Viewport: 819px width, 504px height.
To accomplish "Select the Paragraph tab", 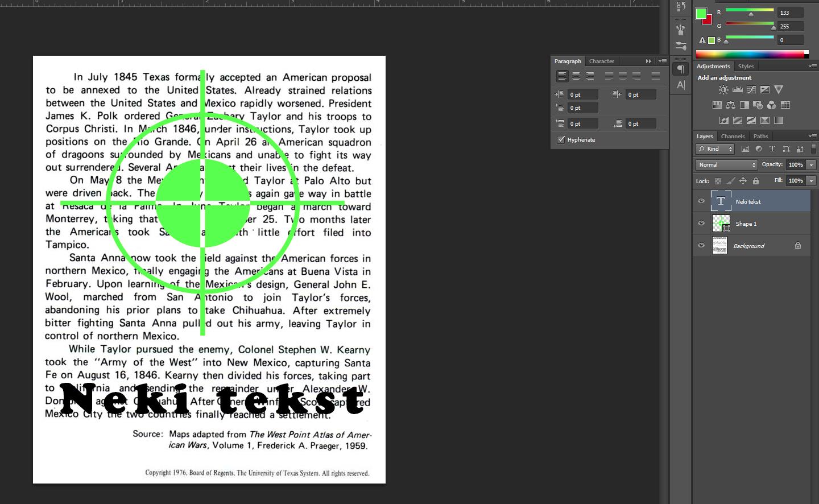I will click(568, 61).
